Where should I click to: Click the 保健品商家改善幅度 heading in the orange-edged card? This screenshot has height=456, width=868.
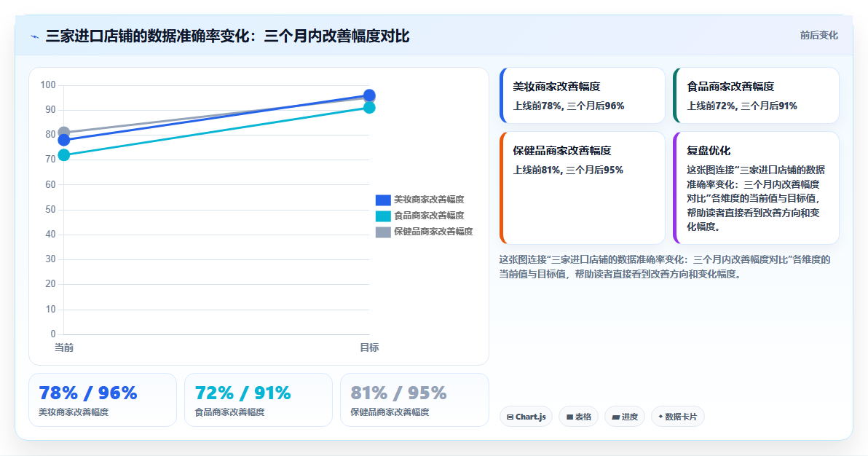(x=562, y=151)
